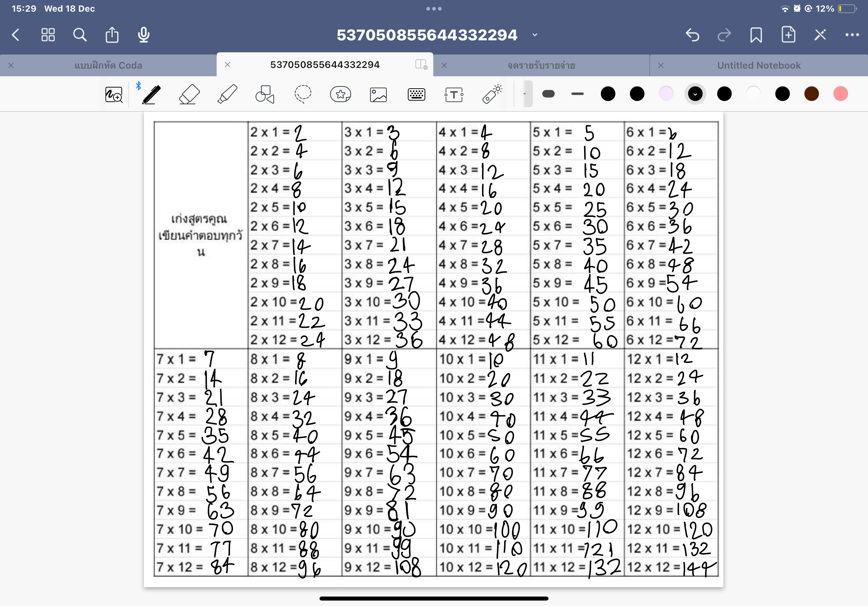This screenshot has width=868, height=606.
Task: Expand the document title dropdown arrow
Action: (x=535, y=35)
